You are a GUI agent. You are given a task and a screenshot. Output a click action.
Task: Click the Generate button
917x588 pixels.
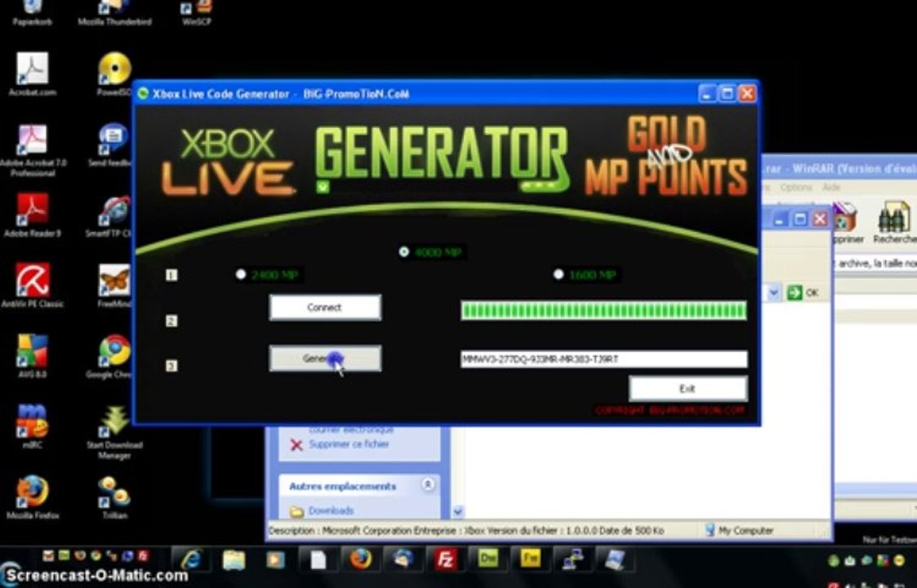[325, 358]
